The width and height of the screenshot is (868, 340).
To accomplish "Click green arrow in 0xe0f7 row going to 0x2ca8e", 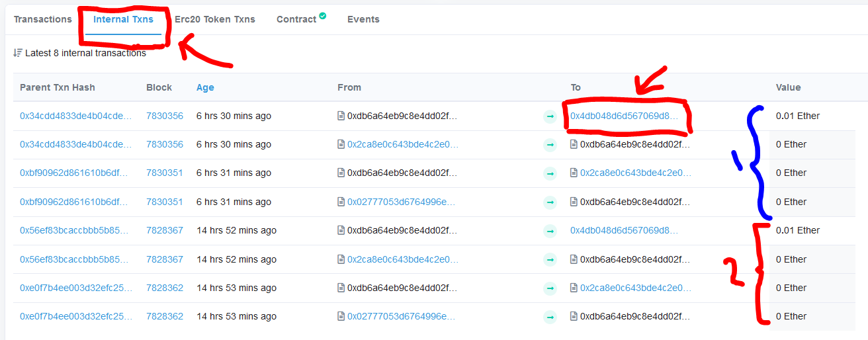I will [550, 288].
